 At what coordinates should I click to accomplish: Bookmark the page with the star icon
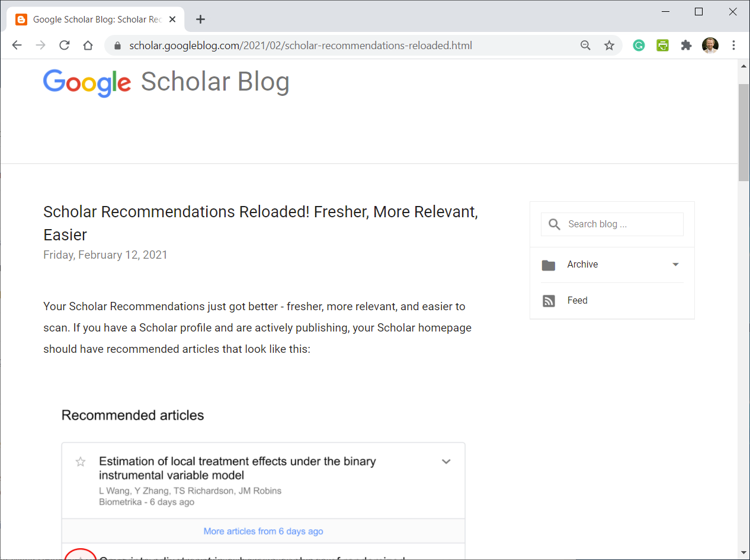[x=609, y=45]
